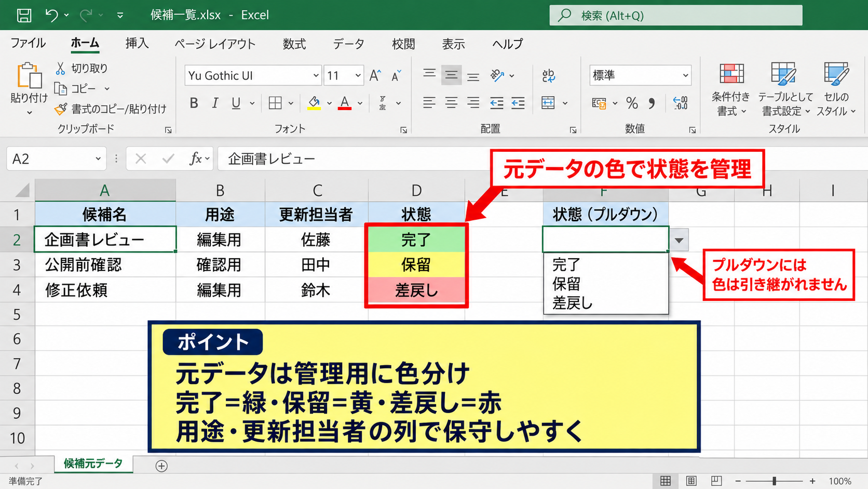Click 条件付き書式 button
The height and width of the screenshot is (489, 868).
click(731, 89)
